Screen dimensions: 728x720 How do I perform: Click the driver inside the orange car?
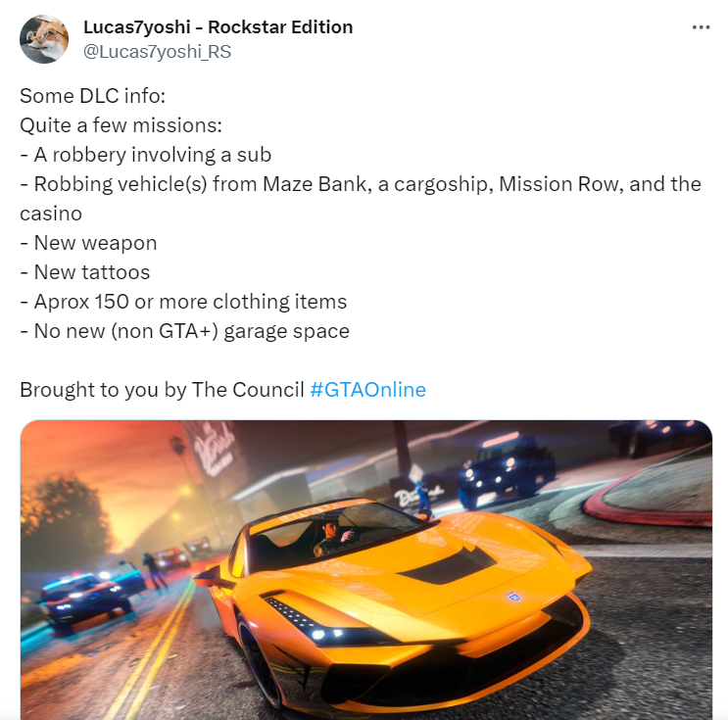click(x=335, y=537)
